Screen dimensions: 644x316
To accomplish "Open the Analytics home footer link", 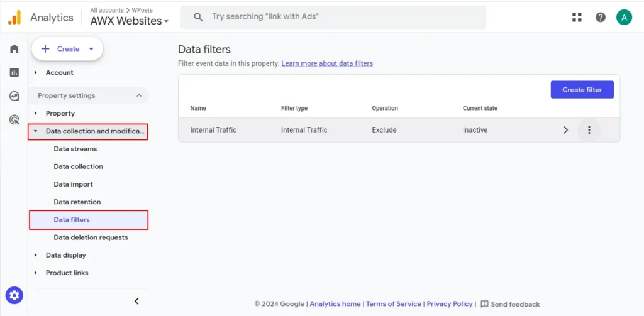I will click(335, 304).
